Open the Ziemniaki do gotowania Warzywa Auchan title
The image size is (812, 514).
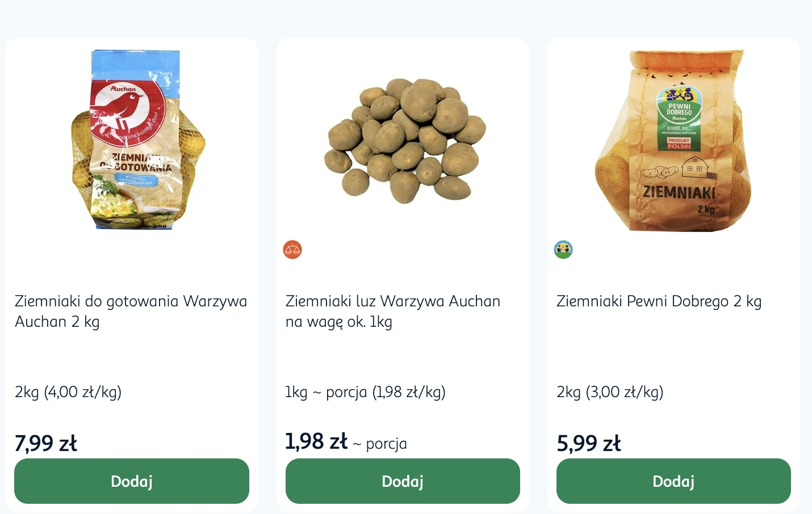coord(131,311)
